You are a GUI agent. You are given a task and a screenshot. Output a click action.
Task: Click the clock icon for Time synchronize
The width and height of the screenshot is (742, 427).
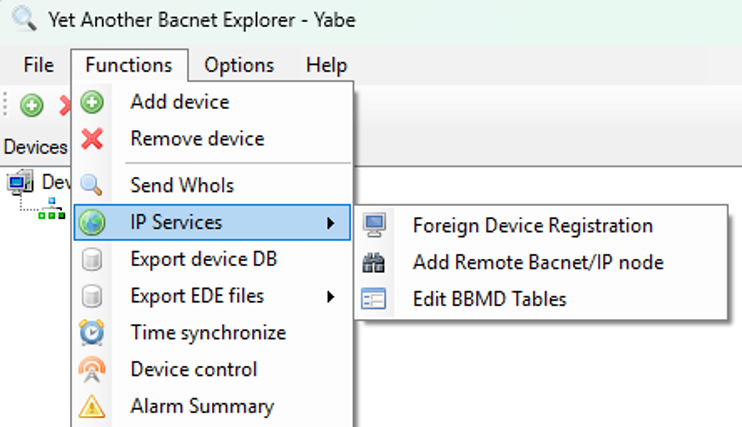(x=92, y=332)
